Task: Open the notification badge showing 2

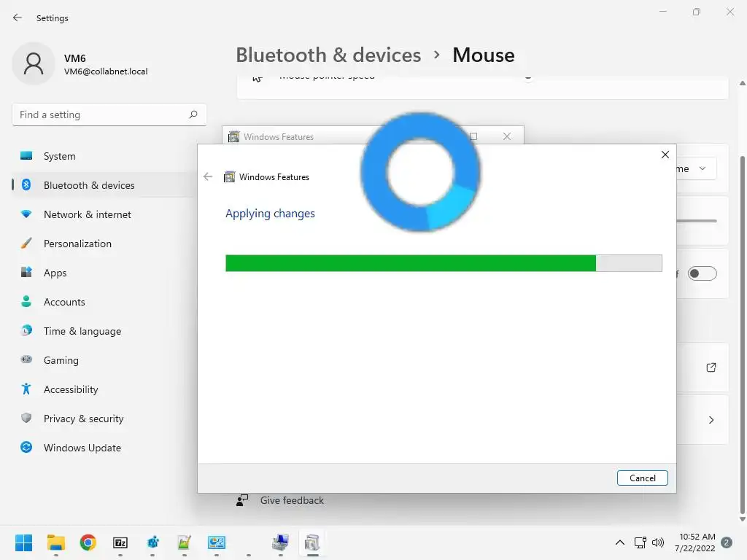Action: click(727, 542)
